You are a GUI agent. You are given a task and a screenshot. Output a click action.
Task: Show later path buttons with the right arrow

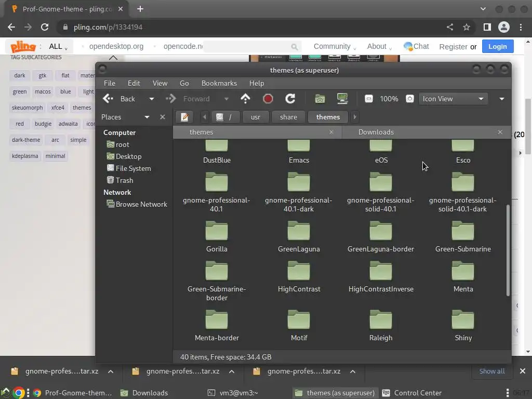[x=355, y=117]
